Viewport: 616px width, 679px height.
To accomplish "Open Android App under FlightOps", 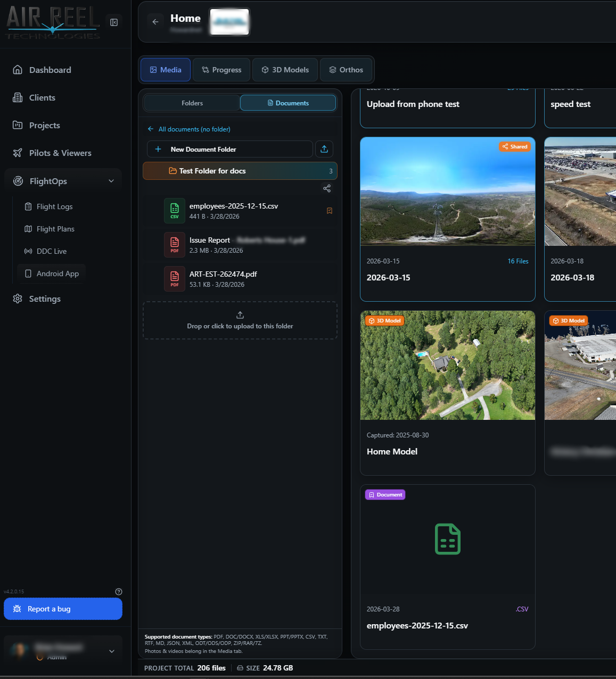I will pyautogui.click(x=52, y=274).
